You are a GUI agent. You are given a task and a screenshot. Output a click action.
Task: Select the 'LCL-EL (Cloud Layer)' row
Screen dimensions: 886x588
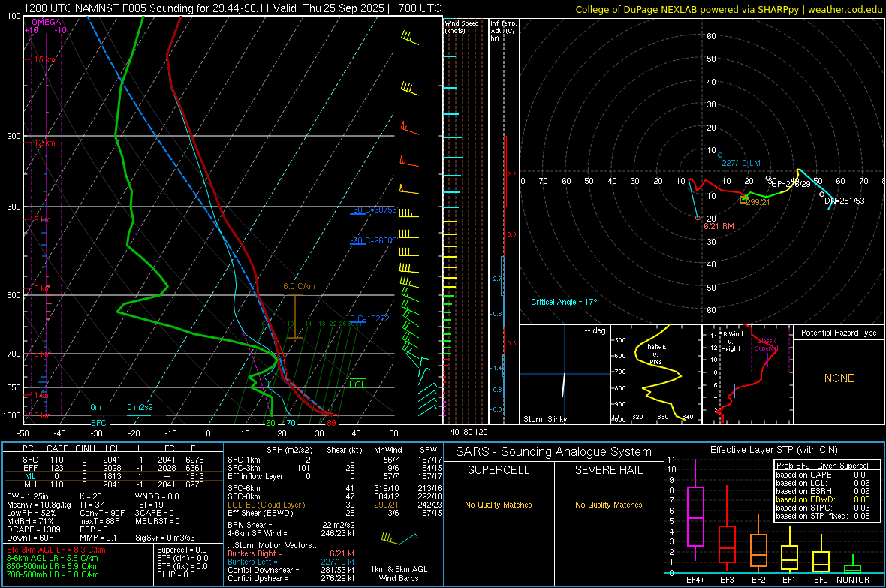335,505
